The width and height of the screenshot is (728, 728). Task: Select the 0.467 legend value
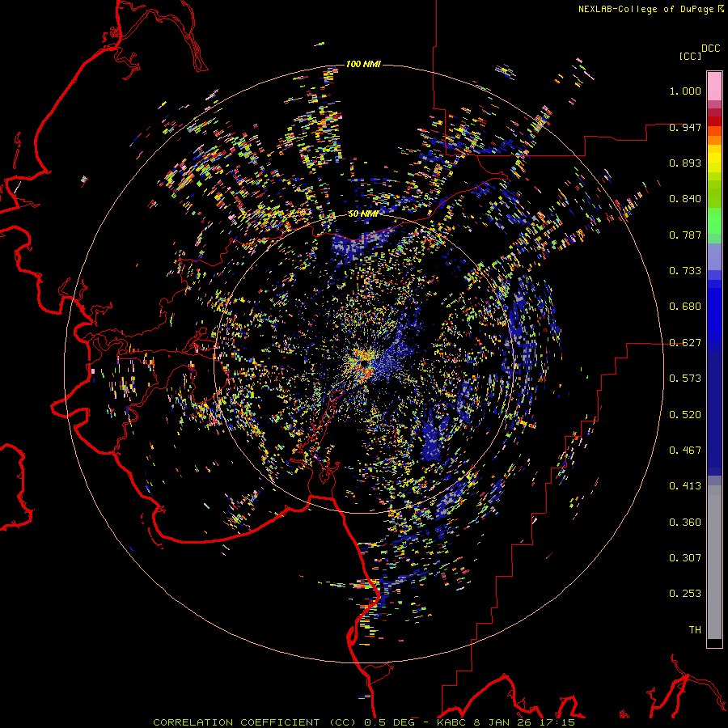[685, 451]
